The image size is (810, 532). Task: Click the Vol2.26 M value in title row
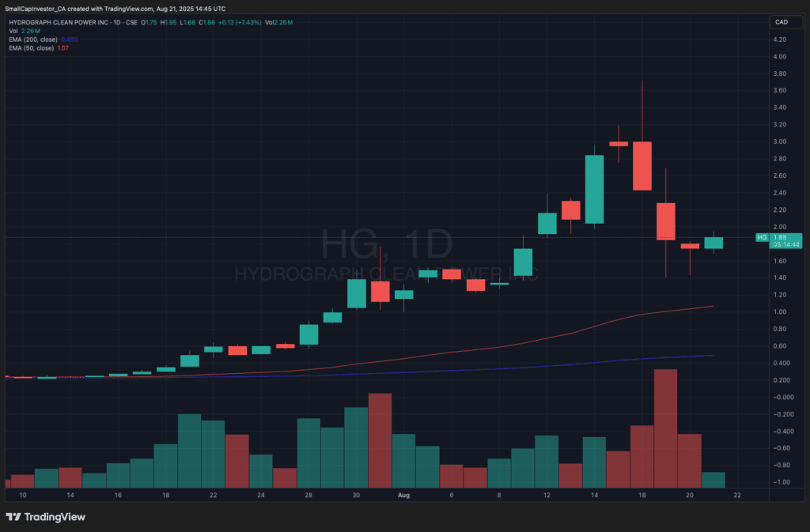pyautogui.click(x=279, y=22)
